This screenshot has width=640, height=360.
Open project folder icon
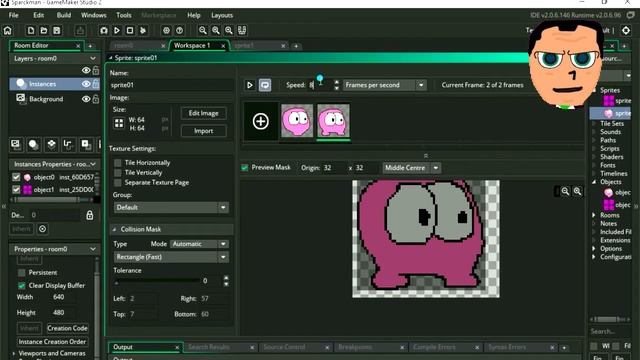coord(44,31)
